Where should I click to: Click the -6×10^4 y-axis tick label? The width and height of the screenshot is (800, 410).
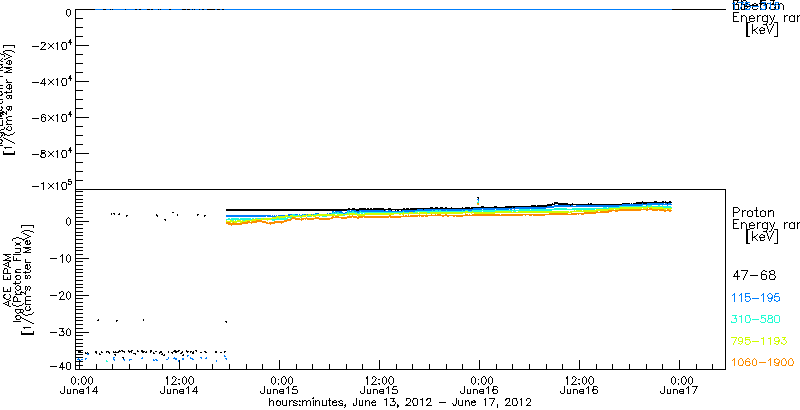pos(51,118)
